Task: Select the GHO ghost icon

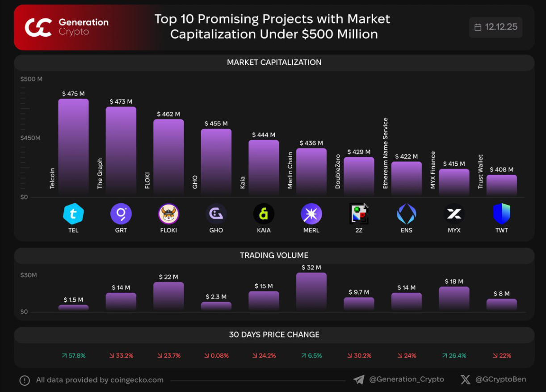Action: click(216, 214)
